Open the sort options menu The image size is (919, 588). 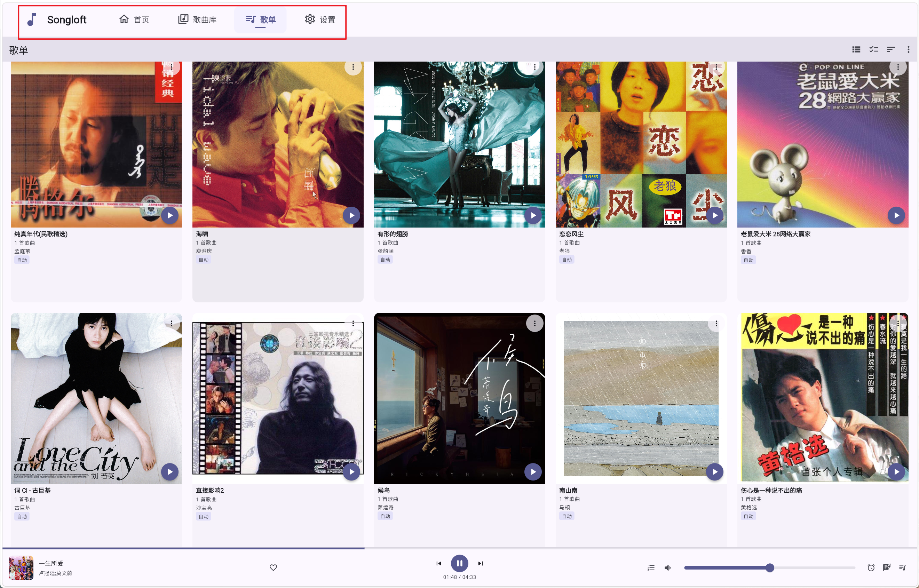[x=891, y=50]
